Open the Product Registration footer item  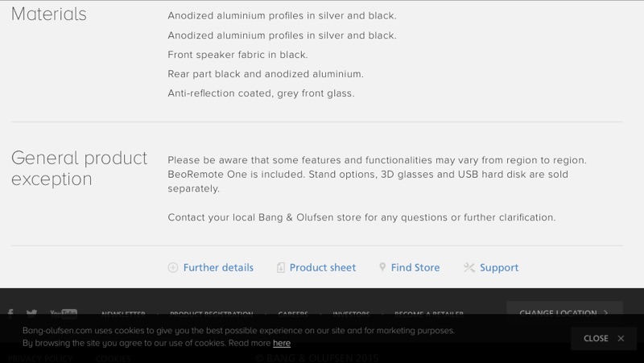click(212, 315)
